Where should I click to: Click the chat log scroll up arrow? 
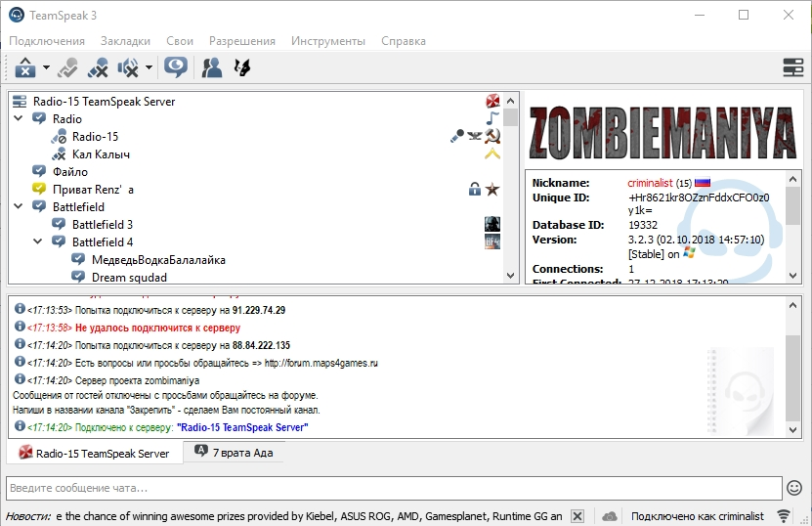pyautogui.click(x=792, y=305)
